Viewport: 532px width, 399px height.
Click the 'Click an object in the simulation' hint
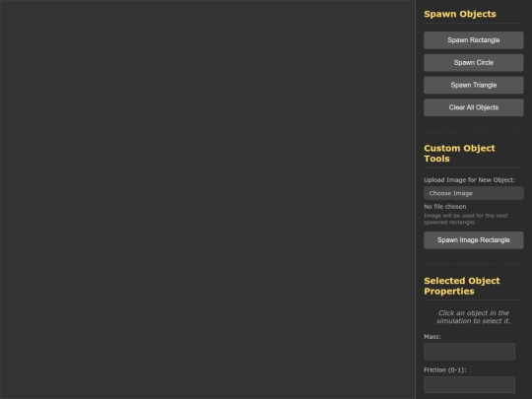click(x=473, y=317)
